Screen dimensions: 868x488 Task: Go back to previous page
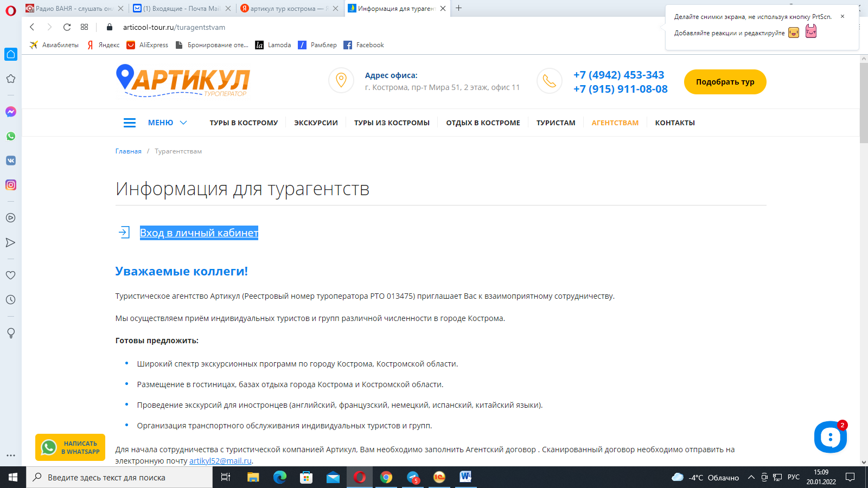32,27
